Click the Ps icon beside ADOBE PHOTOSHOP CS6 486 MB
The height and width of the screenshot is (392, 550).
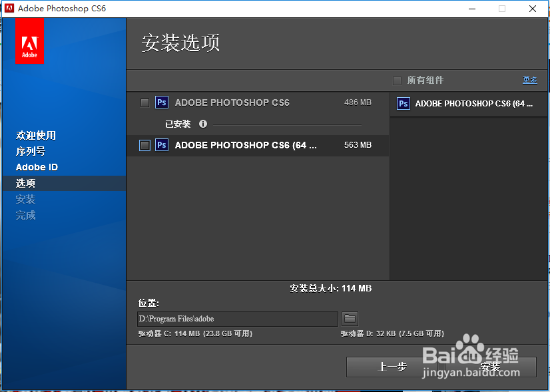pyautogui.click(x=162, y=102)
